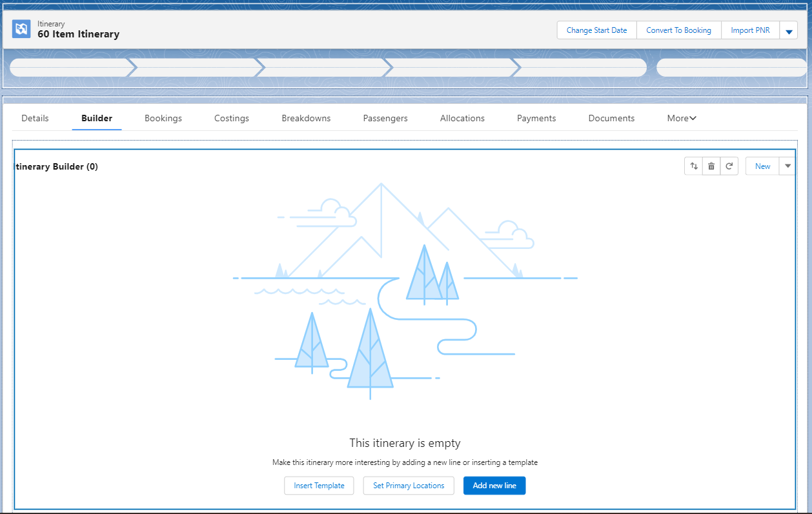Screen dimensions: 812x514
Task: Click Convert To Booking button
Action: pos(678,30)
